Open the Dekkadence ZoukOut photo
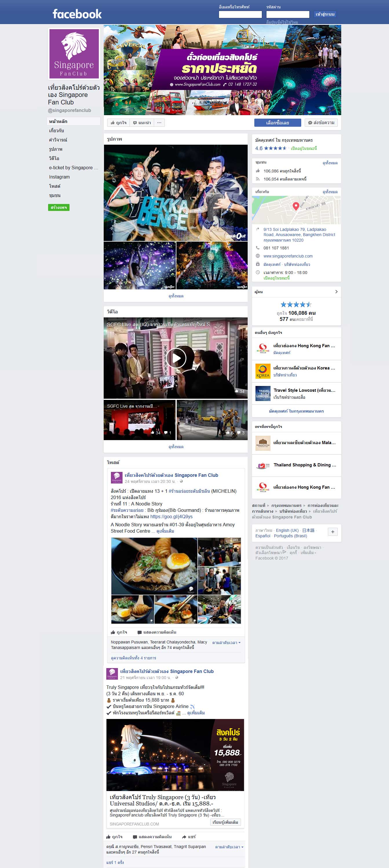 pos(176,193)
